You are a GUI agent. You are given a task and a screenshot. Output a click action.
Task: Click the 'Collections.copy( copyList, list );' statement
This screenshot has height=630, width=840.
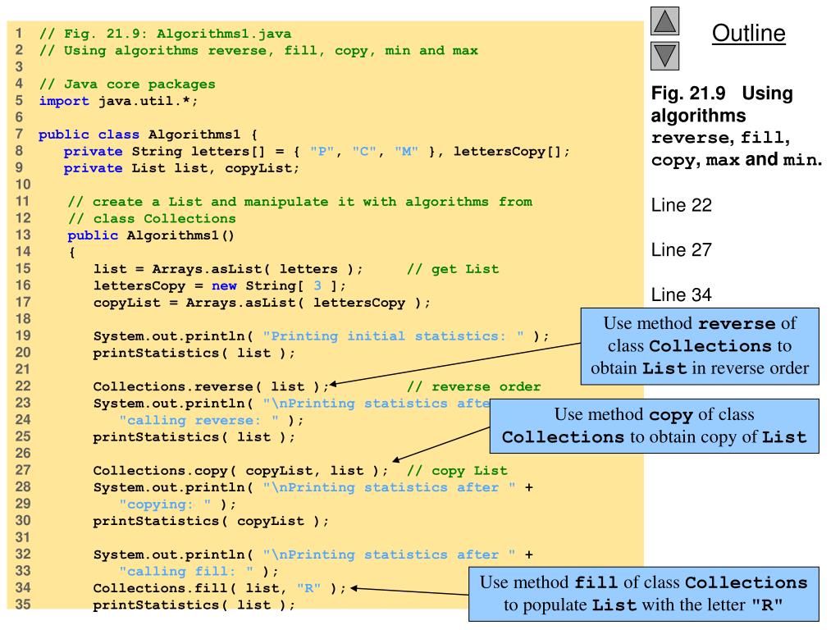(240, 470)
